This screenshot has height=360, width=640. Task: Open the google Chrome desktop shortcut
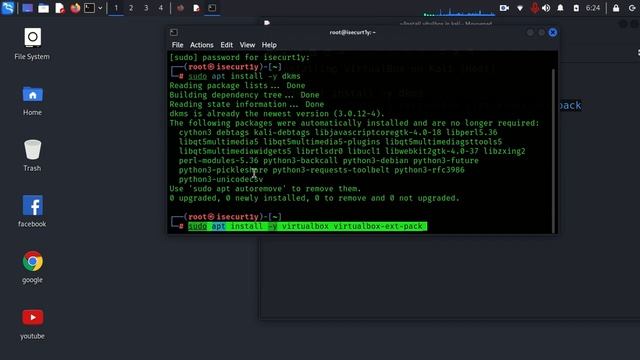point(32,267)
